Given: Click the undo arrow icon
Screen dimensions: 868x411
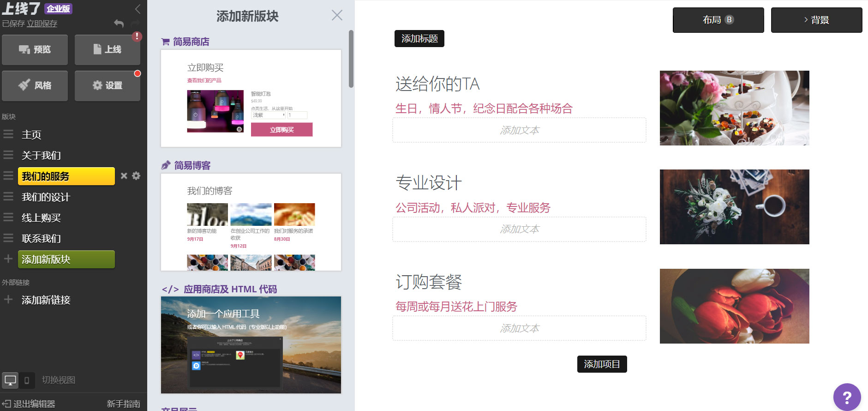Looking at the screenshot, I should (x=119, y=23).
